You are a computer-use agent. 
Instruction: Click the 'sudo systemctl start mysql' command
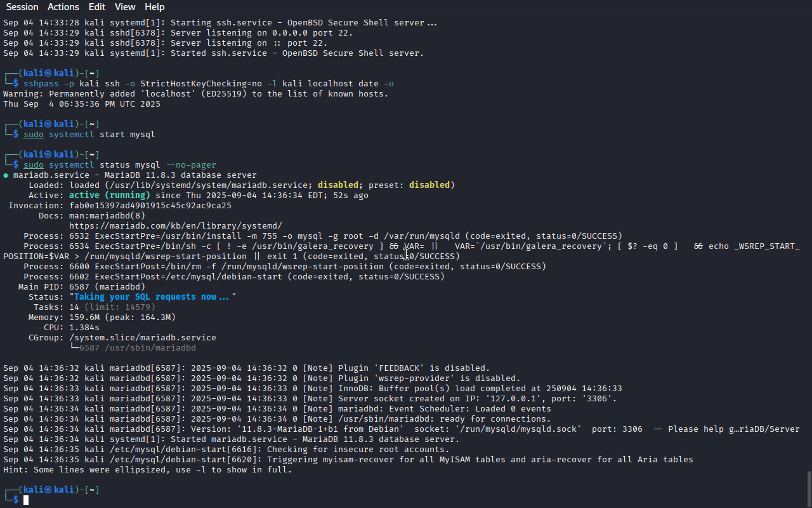89,135
